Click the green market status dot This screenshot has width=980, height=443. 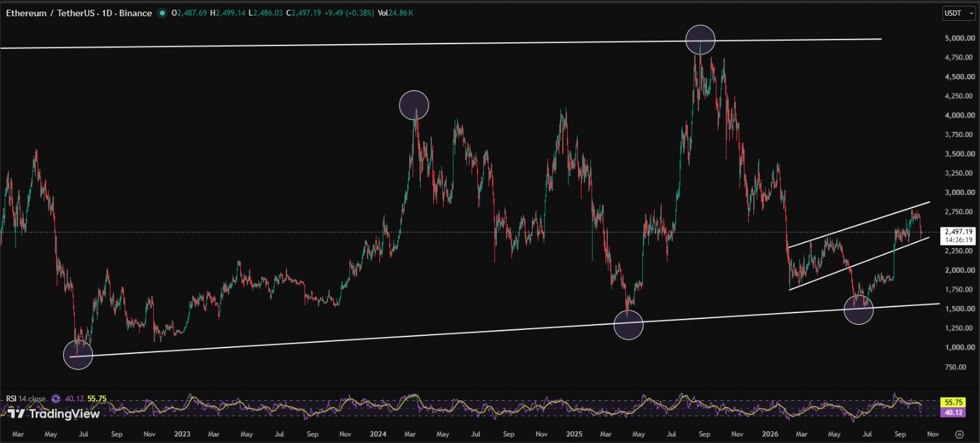[161, 13]
